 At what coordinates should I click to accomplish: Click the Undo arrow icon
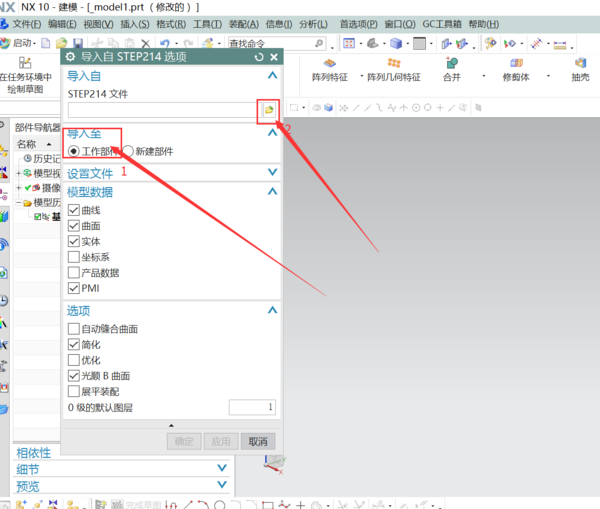click(165, 43)
